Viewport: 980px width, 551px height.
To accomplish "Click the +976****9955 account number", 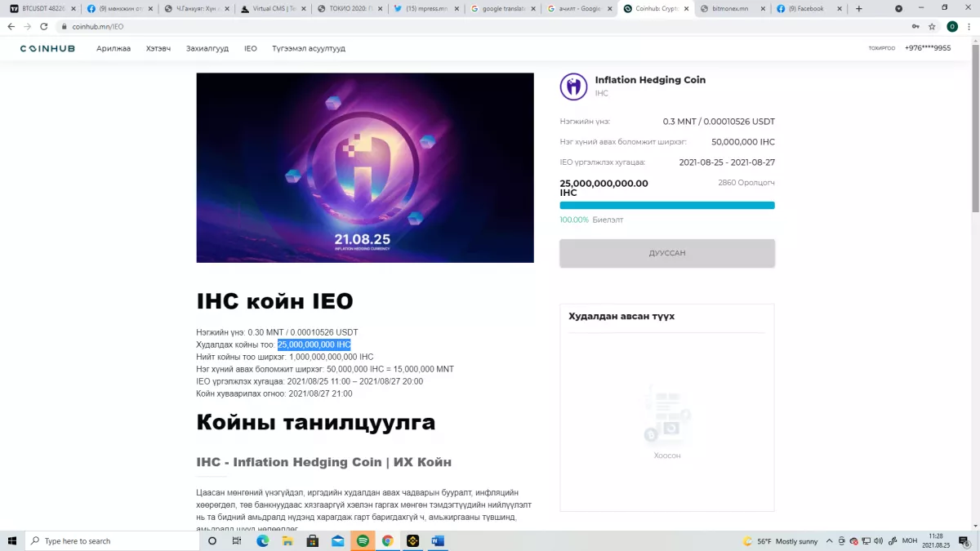I will [x=928, y=48].
